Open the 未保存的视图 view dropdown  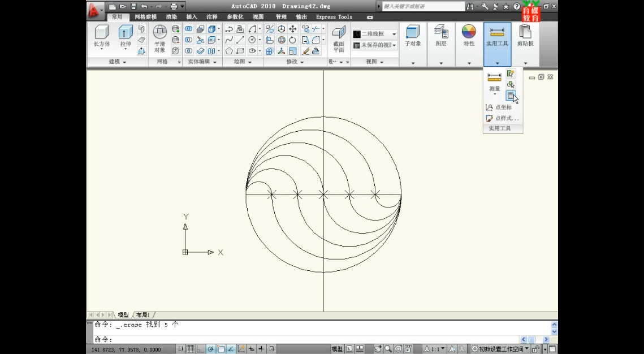pos(375,45)
